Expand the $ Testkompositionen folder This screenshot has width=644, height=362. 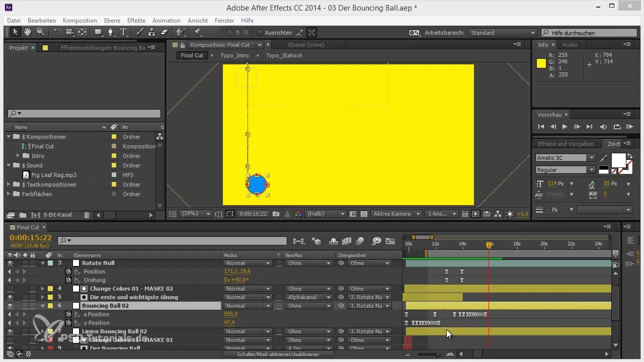tap(9, 185)
